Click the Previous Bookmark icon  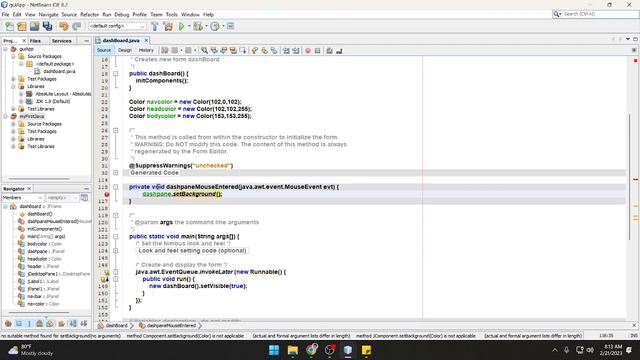tap(255, 50)
